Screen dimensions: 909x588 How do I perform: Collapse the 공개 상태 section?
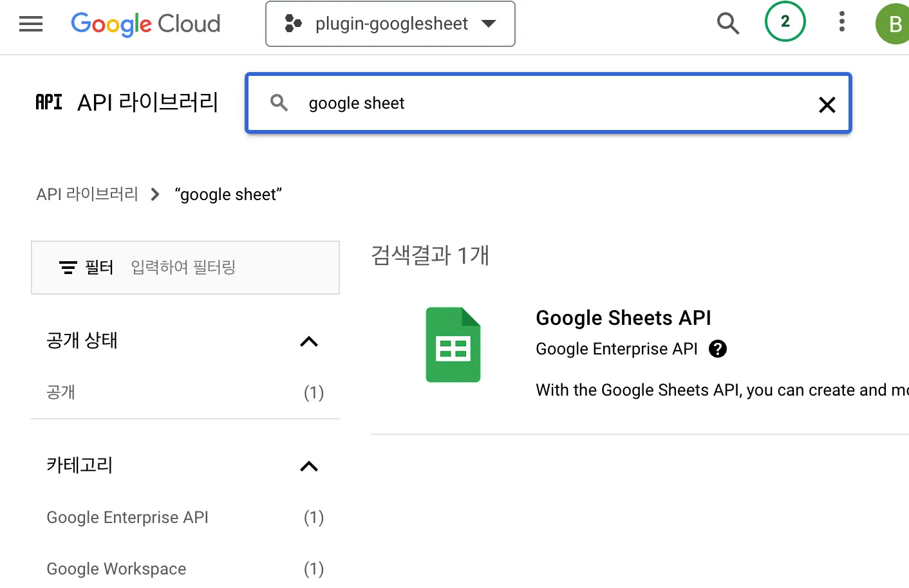(x=309, y=342)
